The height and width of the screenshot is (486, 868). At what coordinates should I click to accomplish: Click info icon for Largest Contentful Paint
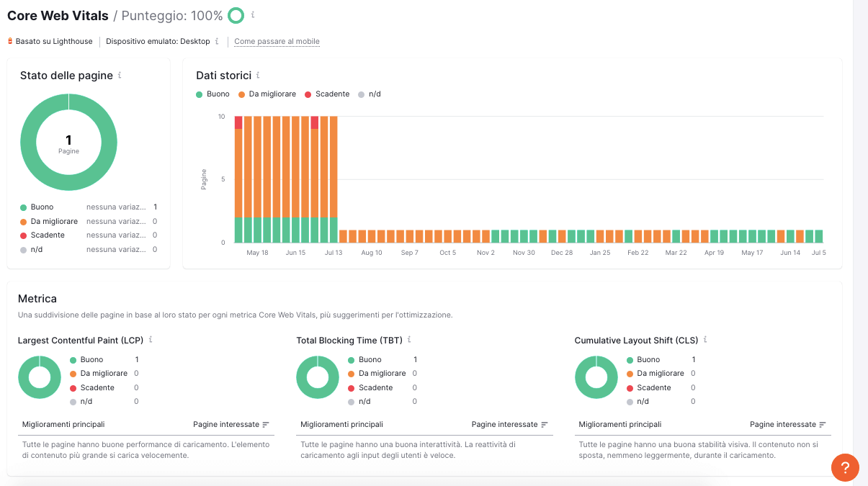151,340
